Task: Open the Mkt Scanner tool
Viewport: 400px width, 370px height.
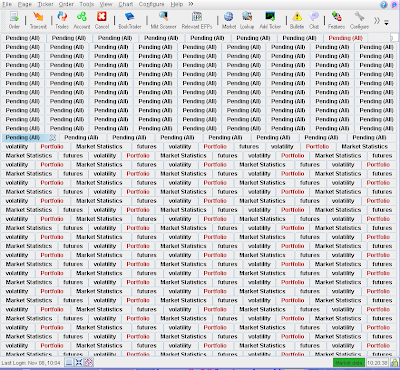Action: coord(163,20)
